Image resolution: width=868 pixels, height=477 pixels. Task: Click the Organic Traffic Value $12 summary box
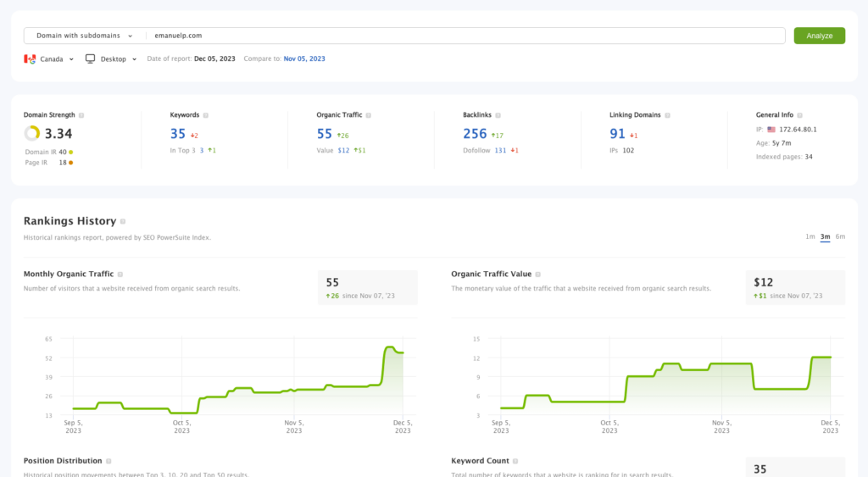[x=795, y=287]
